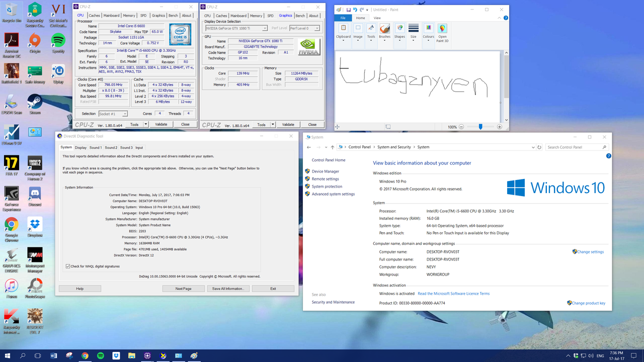Open Word from the taskbar
Image resolution: width=644 pixels, height=362 pixels.
(x=54, y=355)
